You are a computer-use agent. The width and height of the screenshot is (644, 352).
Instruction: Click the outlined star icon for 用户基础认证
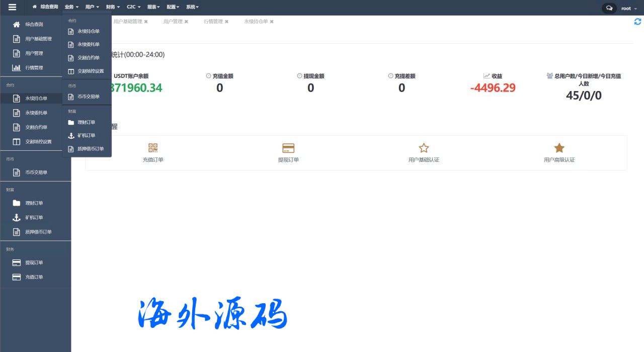click(424, 148)
